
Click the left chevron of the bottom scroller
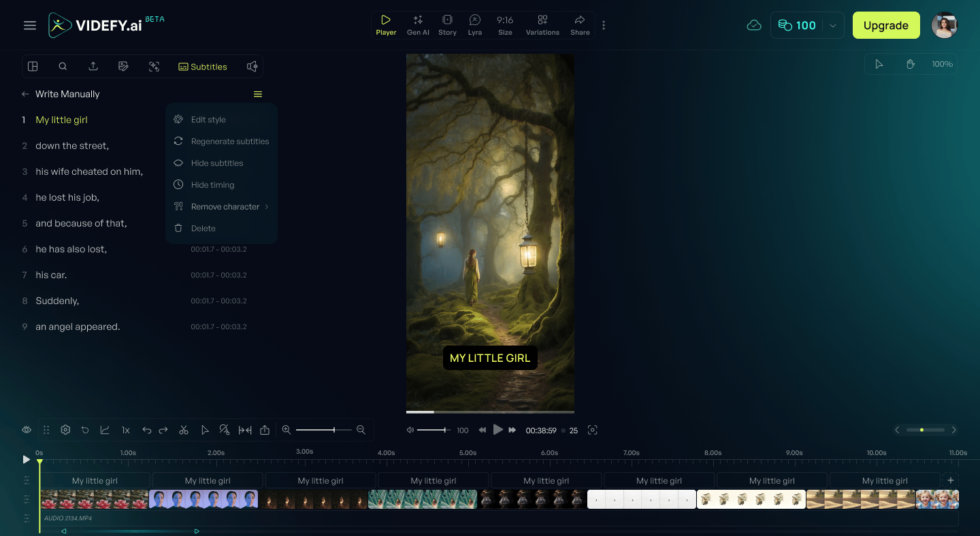tap(897, 430)
